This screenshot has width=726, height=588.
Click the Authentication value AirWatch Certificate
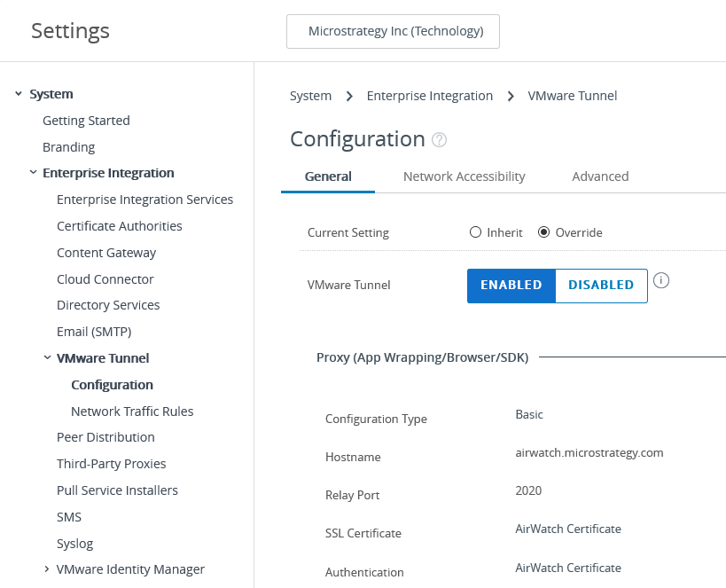coord(568,568)
